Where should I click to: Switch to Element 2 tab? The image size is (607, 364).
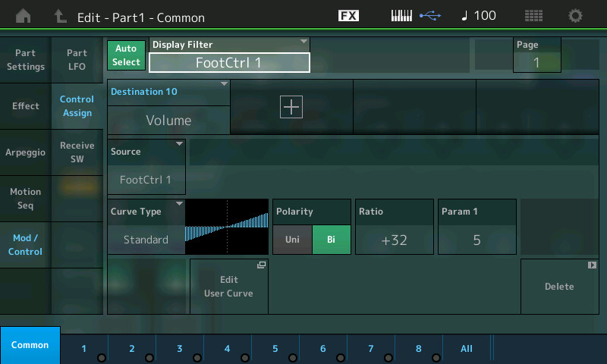pyautogui.click(x=131, y=349)
